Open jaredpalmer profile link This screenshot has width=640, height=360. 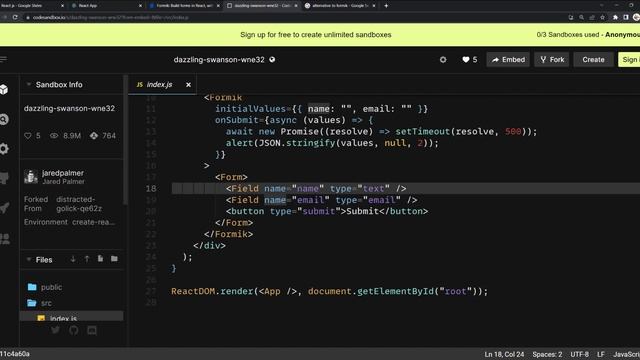pyautogui.click(x=63, y=173)
